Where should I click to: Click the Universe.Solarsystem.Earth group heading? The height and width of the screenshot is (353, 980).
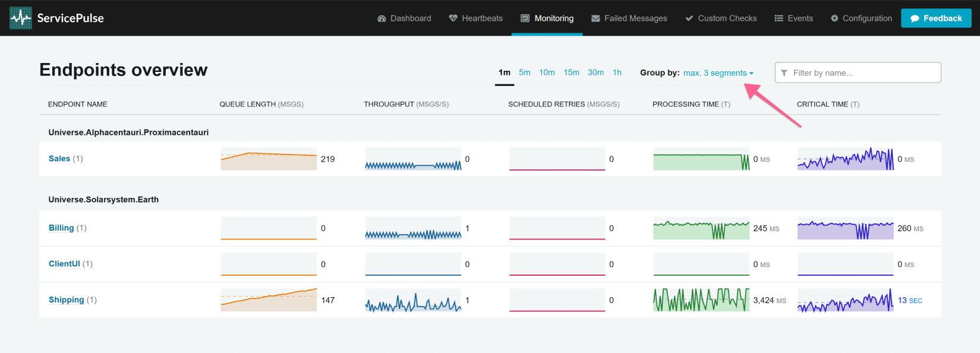click(103, 200)
